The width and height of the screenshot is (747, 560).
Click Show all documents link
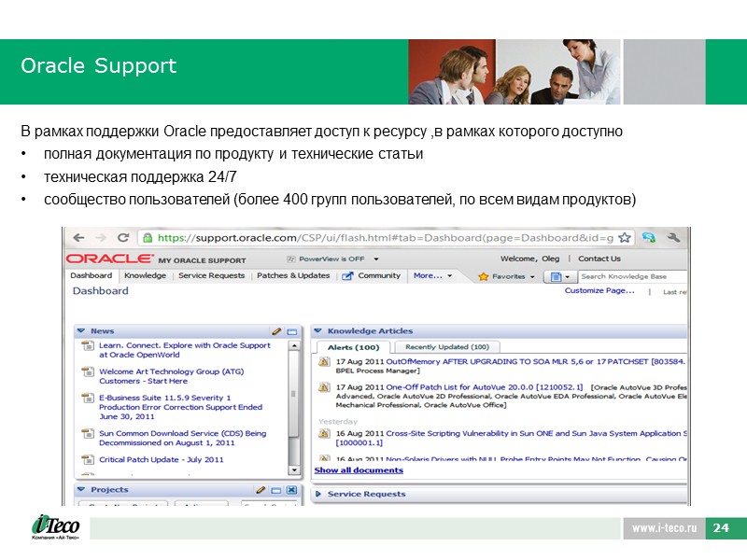359,470
